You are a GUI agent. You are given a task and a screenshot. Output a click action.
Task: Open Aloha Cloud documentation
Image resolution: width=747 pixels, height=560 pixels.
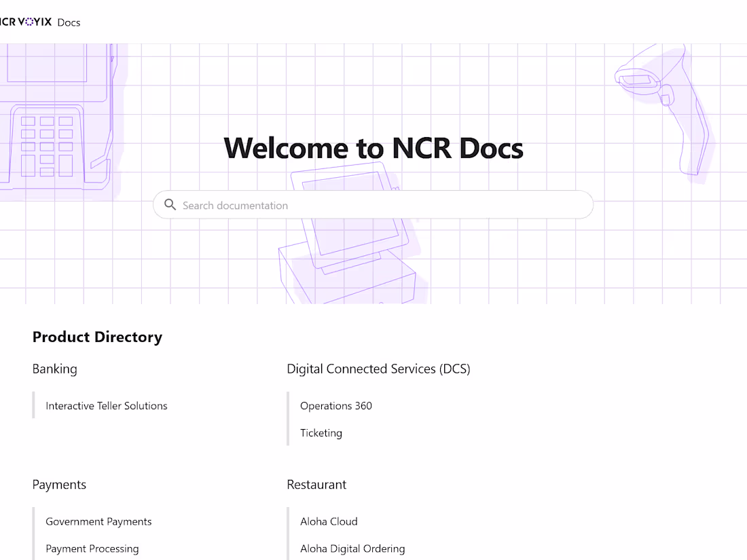(329, 521)
